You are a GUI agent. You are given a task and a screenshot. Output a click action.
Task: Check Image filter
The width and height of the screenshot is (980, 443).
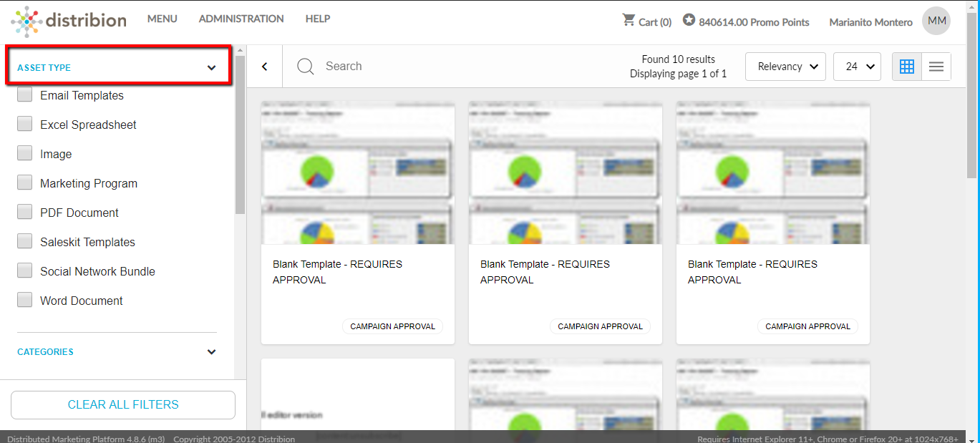pos(25,153)
